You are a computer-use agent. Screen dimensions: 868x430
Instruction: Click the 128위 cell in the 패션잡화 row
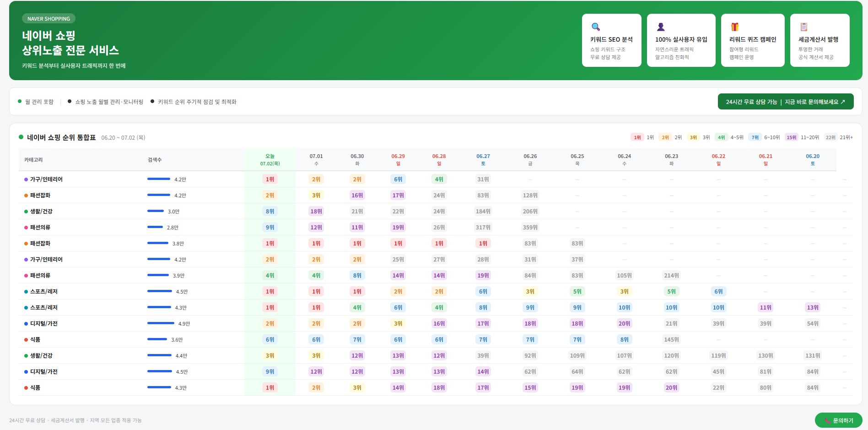tap(530, 195)
